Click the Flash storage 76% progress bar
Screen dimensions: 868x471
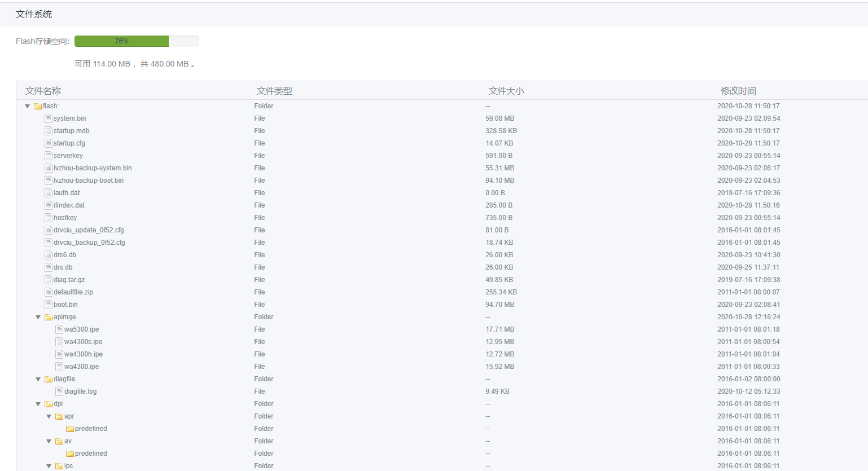pos(137,41)
